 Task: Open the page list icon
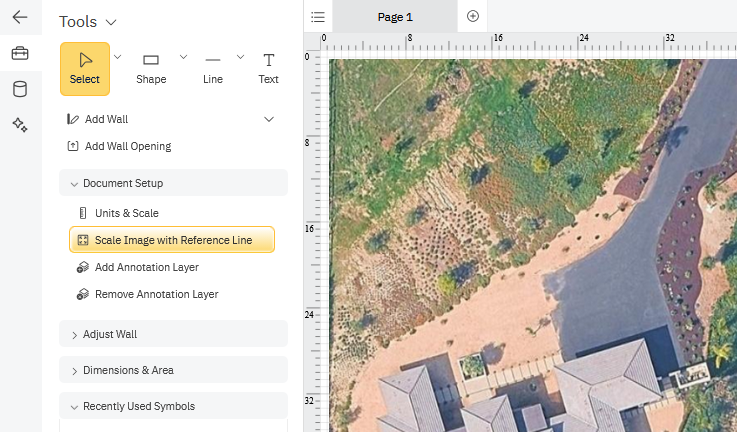tap(318, 17)
